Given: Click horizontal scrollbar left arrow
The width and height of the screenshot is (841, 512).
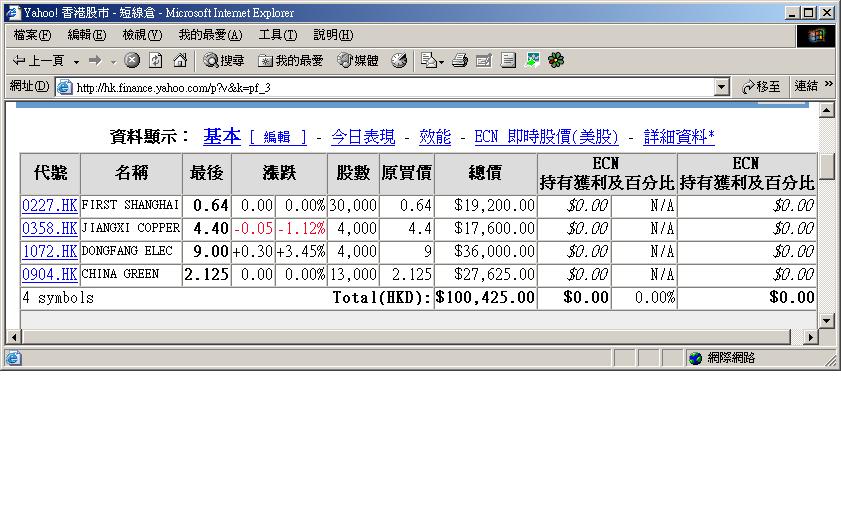Looking at the screenshot, I should tap(14, 337).
